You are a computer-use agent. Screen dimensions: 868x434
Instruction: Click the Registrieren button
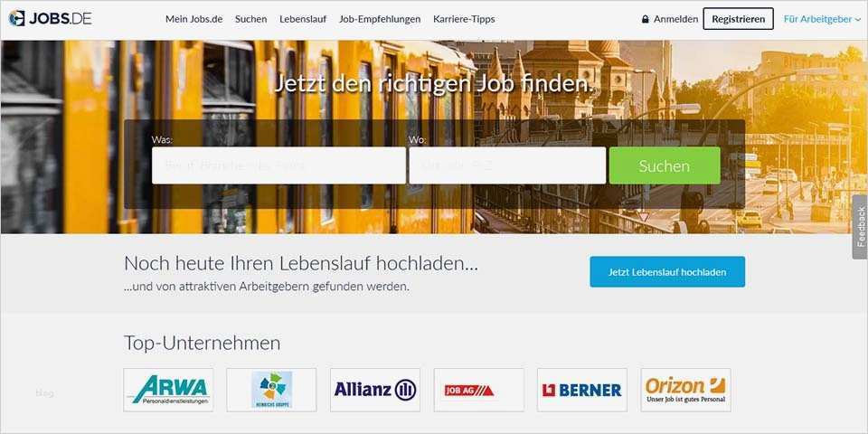pos(739,19)
